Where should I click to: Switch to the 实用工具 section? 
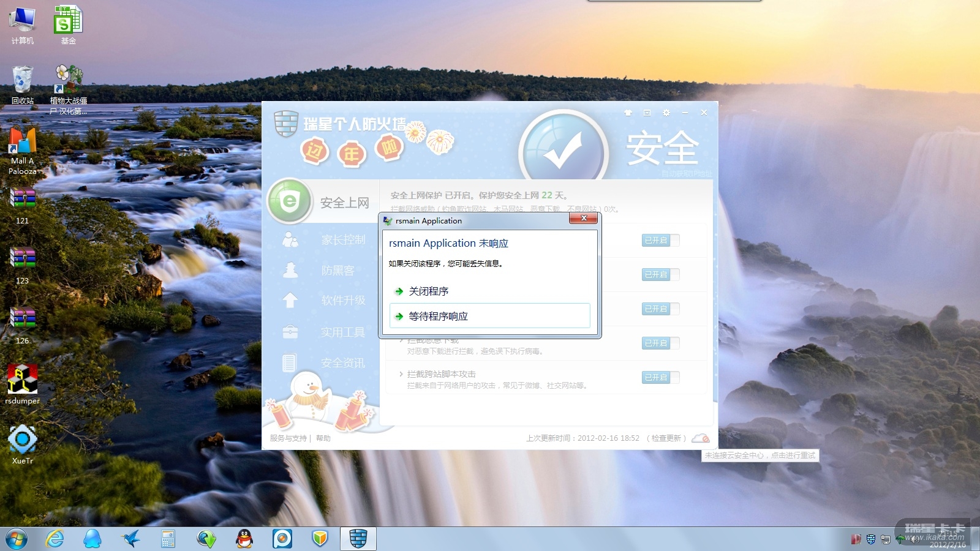point(343,332)
